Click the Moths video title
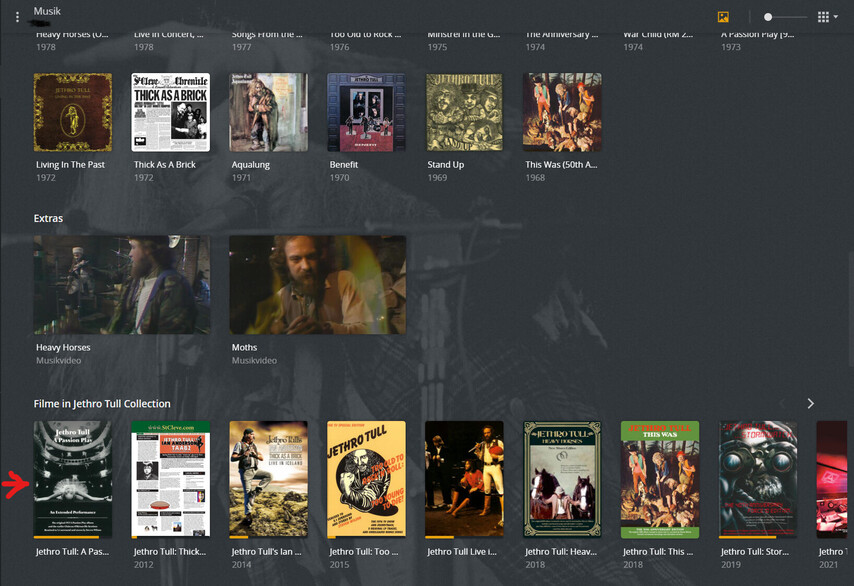854x586 pixels. 244,347
